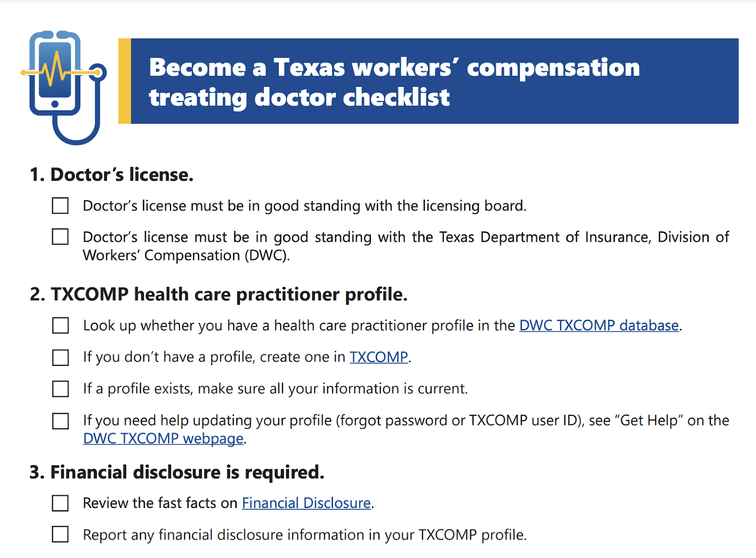Viewport: 756px width, 558px height.
Task: Open the DWC TXCOMP database link
Action: tap(599, 325)
